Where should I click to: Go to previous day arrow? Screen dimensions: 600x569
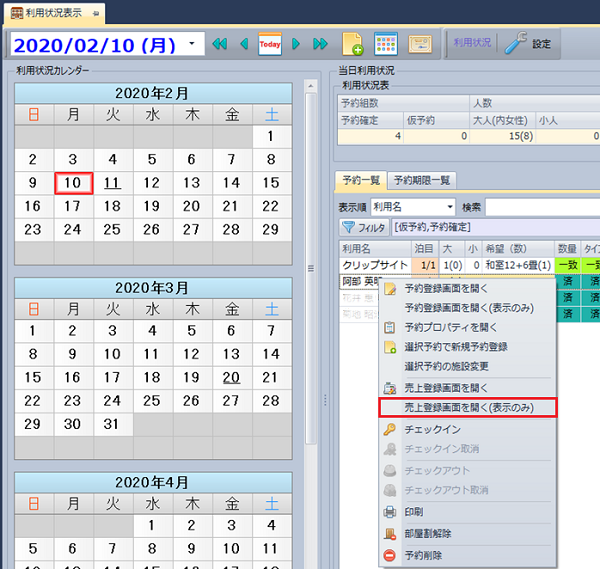click(244, 44)
